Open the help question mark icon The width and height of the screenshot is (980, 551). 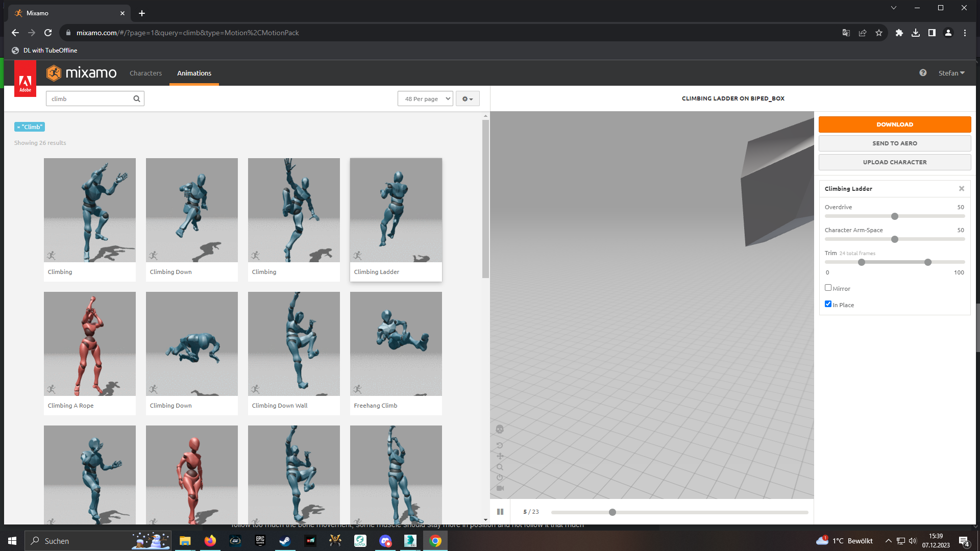click(923, 73)
